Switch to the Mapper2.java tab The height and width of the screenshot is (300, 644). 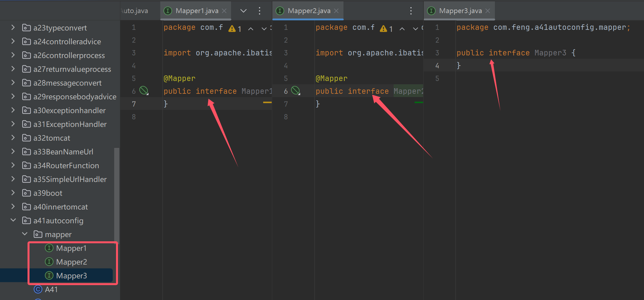(x=309, y=11)
